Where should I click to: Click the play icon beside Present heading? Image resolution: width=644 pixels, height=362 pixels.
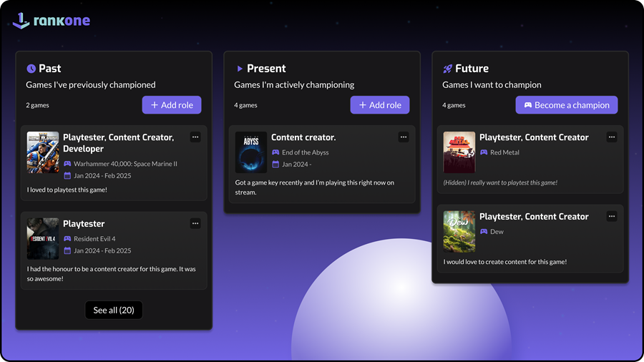click(x=240, y=69)
